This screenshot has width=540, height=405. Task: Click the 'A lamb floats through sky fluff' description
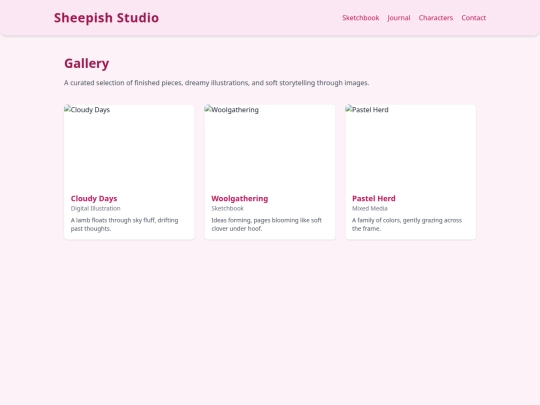[124, 224]
